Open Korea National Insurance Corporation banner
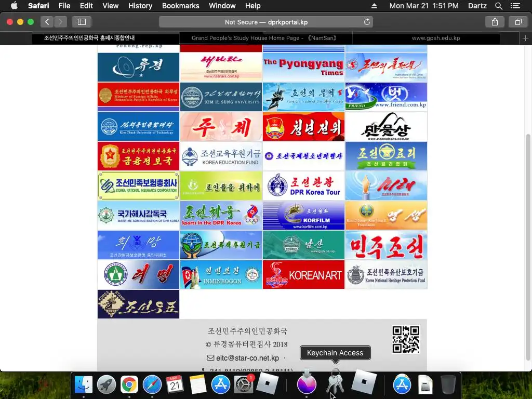This screenshot has width=532, height=399. click(x=138, y=185)
